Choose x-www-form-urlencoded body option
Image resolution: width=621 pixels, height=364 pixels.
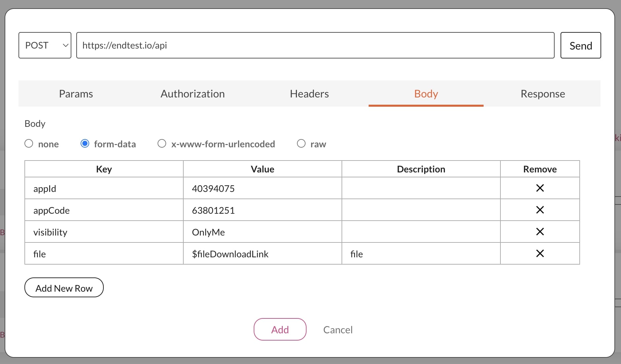click(x=162, y=144)
